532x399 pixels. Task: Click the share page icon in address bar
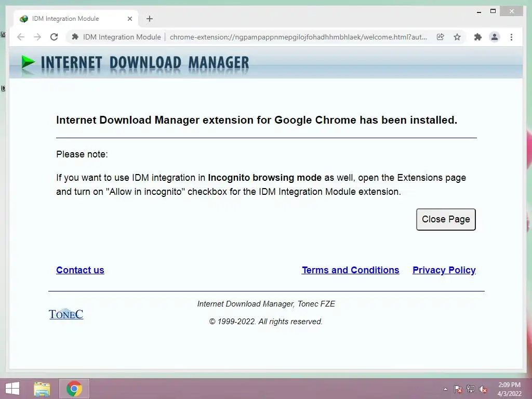(x=441, y=37)
